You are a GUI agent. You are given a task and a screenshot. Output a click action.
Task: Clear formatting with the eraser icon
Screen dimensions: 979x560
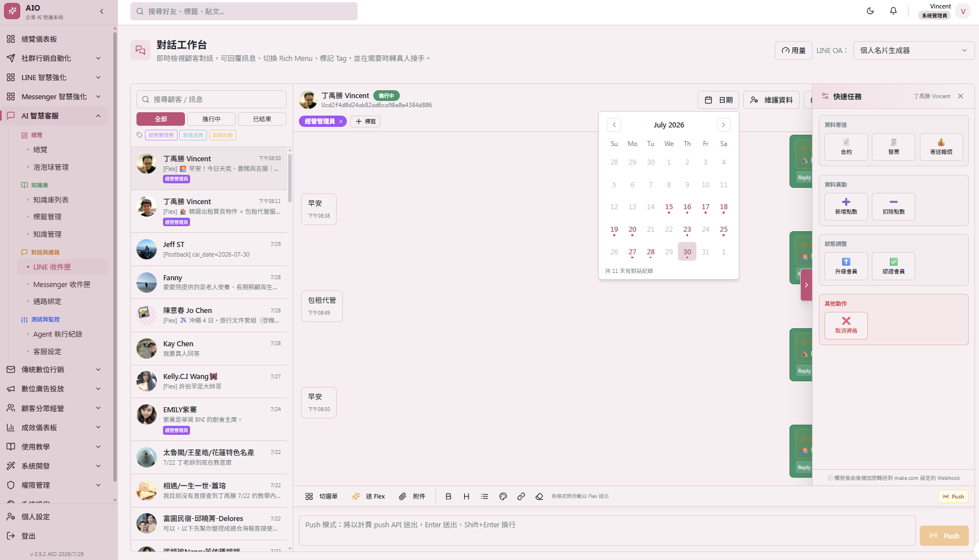coord(539,496)
